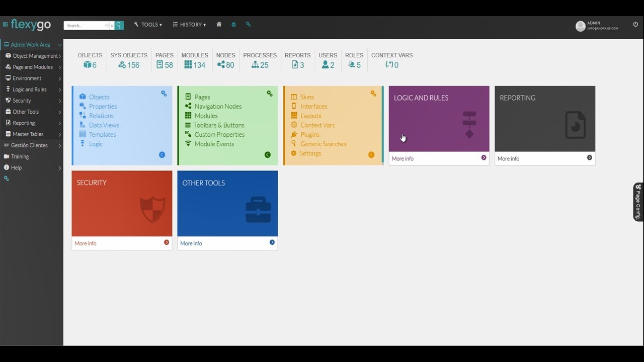Screen dimensions: 644x362
Task: Open the HISTORY dropdown menu
Action: (189, 25)
